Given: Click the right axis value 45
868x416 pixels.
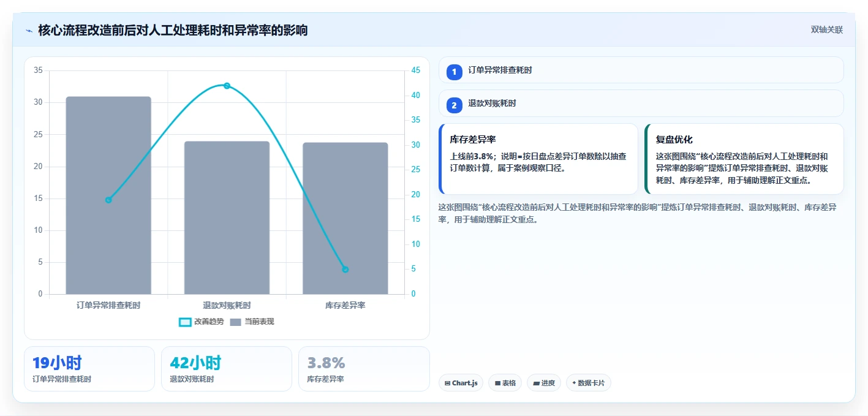Looking at the screenshot, I should tap(416, 70).
